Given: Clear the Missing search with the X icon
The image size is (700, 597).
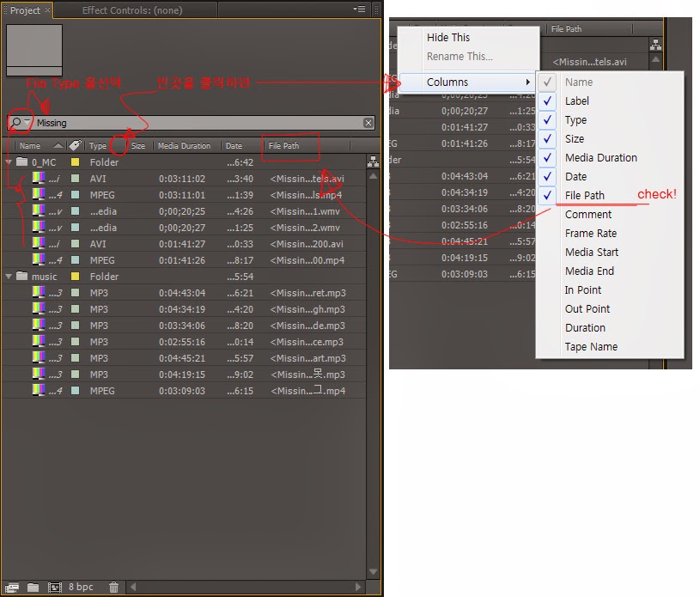Looking at the screenshot, I should coord(368,122).
